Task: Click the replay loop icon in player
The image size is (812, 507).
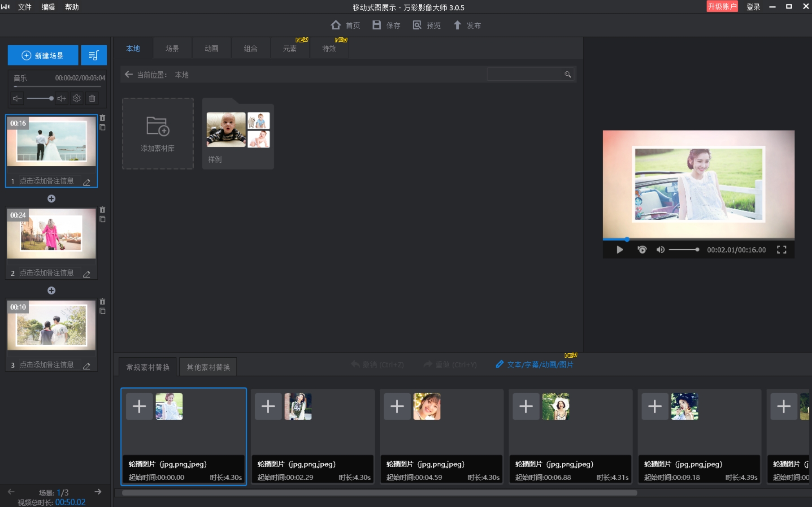Action: tap(642, 250)
